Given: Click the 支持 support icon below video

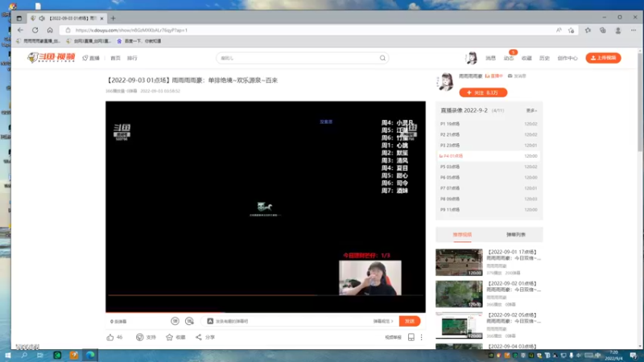Looking at the screenshot, I should click(x=139, y=337).
